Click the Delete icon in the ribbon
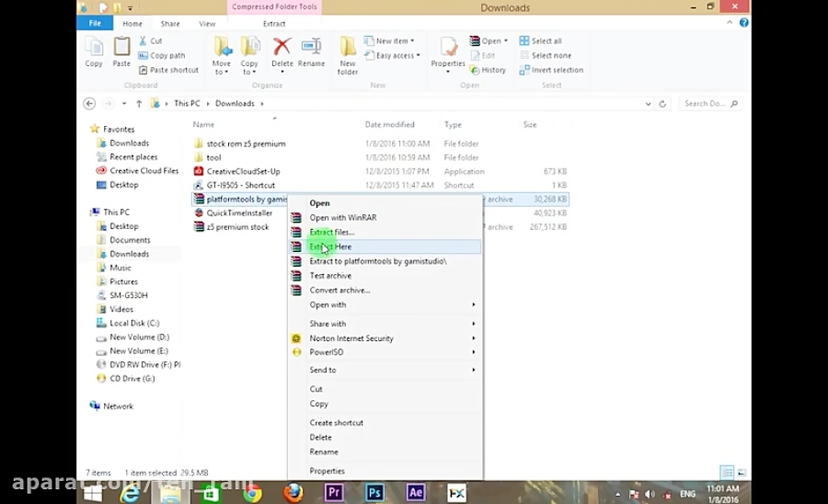Image resolution: width=828 pixels, height=504 pixels. [x=282, y=52]
